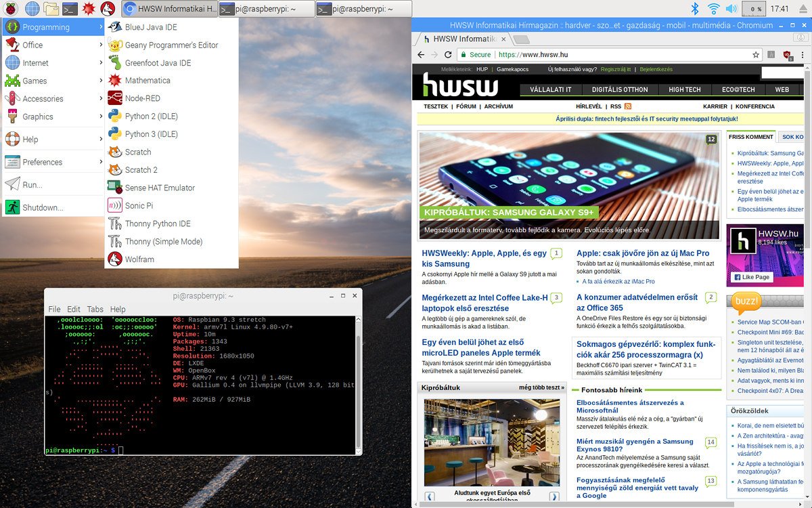Click the Facebook Like Page button

752,277
